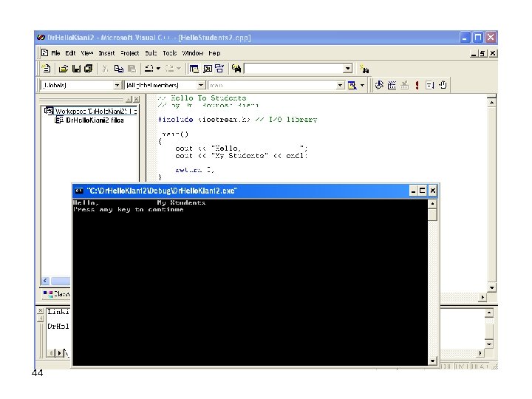Copy selection with the Copy icon
532x399 pixels.
(x=119, y=69)
